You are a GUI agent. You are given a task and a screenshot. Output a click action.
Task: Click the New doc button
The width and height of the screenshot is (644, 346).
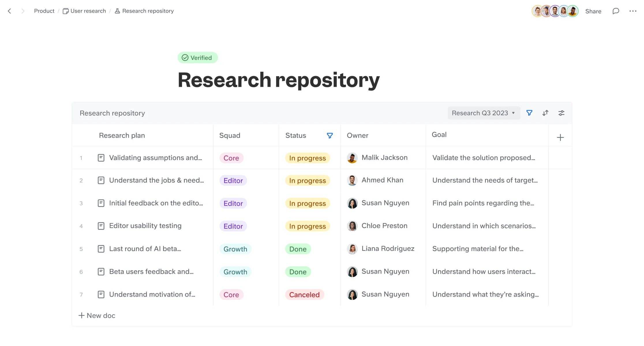click(x=97, y=315)
